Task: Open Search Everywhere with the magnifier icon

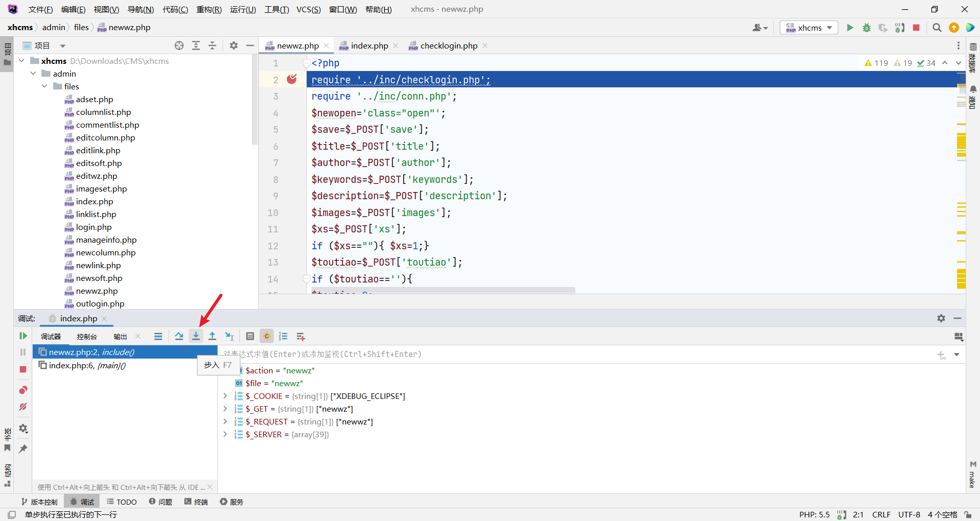Action: coord(937,28)
